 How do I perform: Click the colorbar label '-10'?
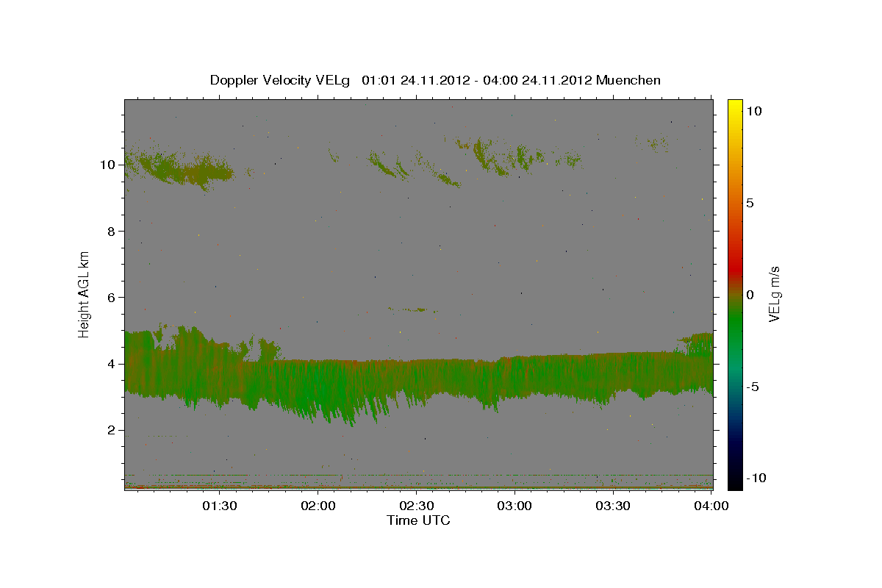[756, 478]
